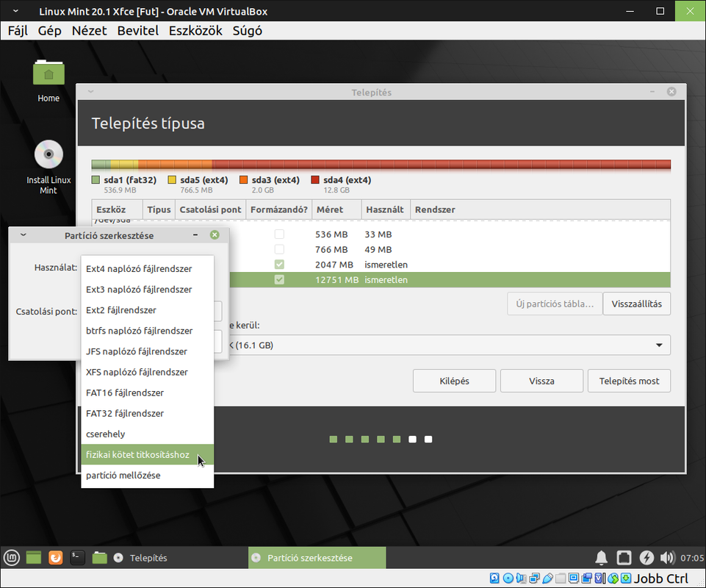Open the power manager tray icon
This screenshot has width=706, height=588.
pos(646,558)
